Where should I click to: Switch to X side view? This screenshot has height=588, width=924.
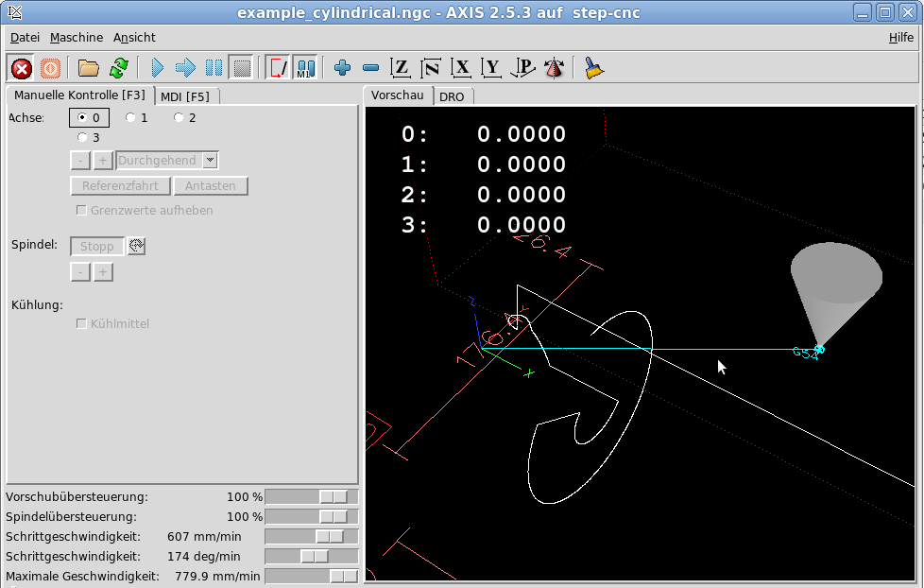tap(461, 68)
